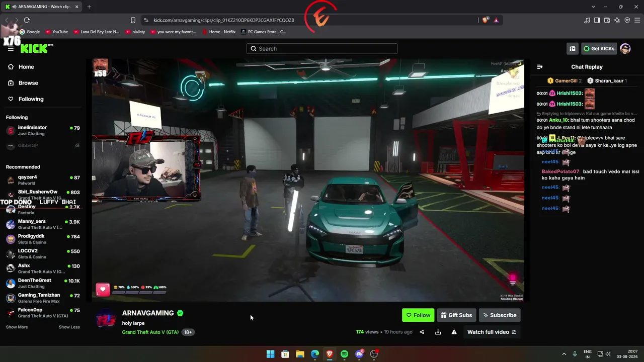Open Home - Netflix bookmark
The image size is (644, 362).
click(219, 32)
